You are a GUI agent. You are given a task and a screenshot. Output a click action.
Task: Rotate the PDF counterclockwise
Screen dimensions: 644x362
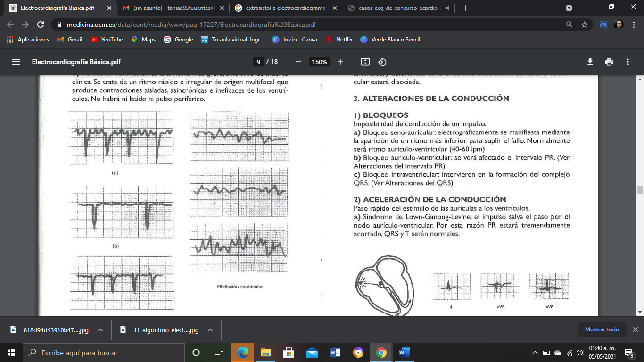[381, 61]
